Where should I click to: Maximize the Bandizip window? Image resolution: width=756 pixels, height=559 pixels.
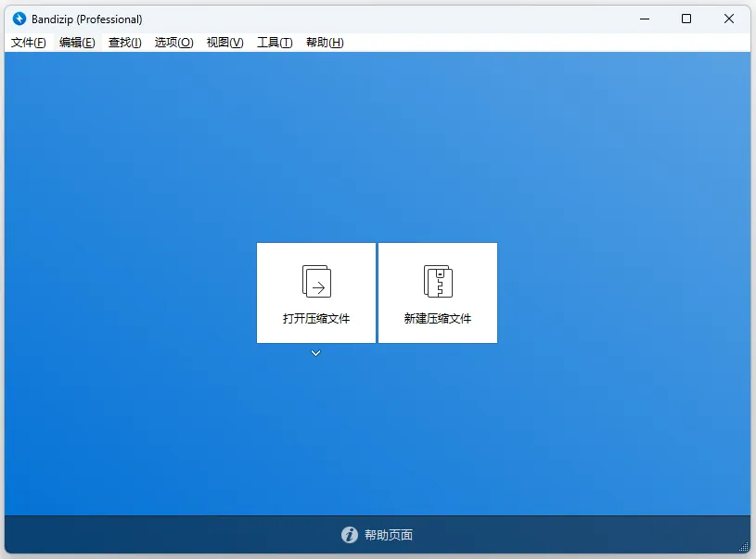click(x=686, y=19)
